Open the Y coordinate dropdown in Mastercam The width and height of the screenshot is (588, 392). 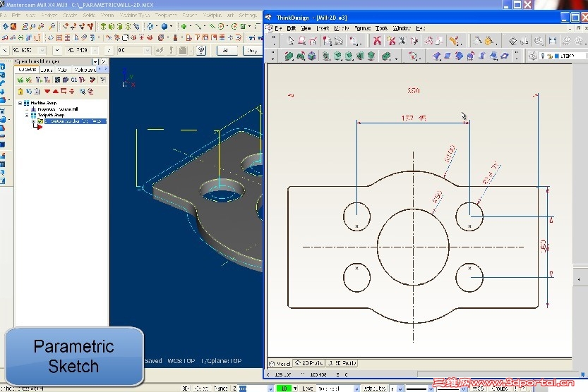pos(95,50)
